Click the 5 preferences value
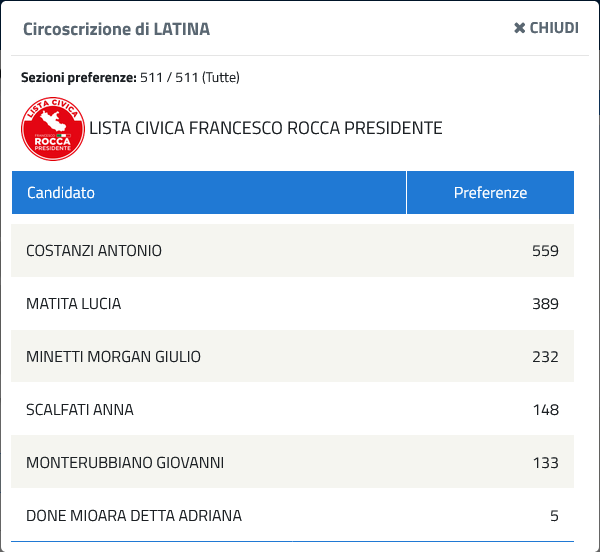 [x=554, y=516]
